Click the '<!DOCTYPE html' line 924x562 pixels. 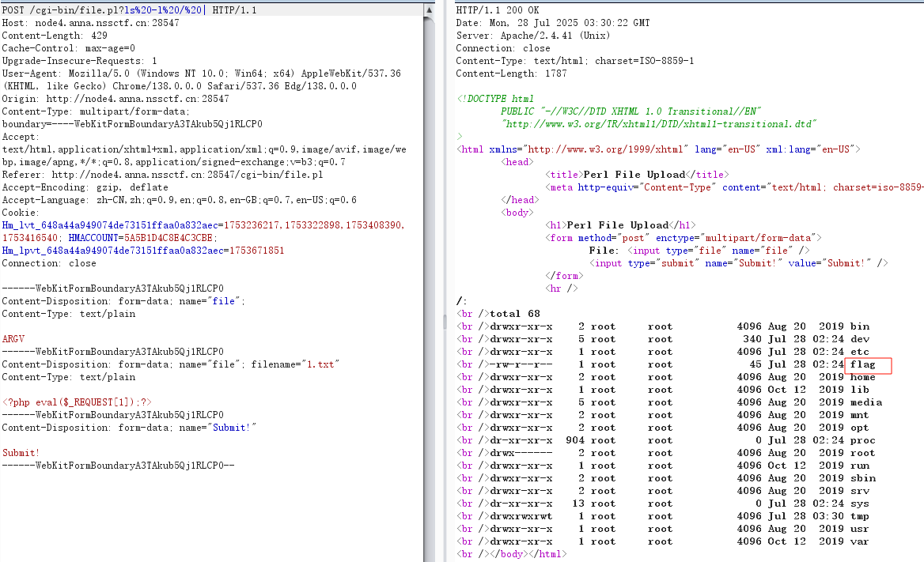(495, 99)
